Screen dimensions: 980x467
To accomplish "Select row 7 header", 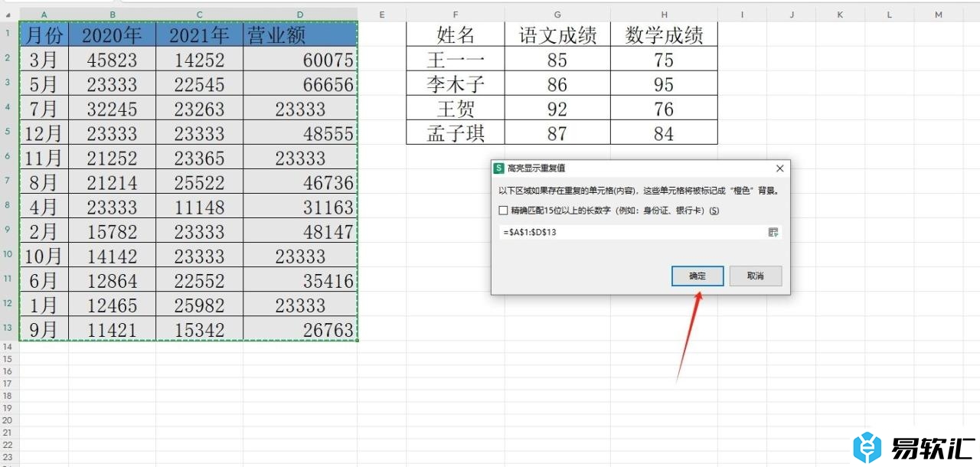I will [9, 181].
